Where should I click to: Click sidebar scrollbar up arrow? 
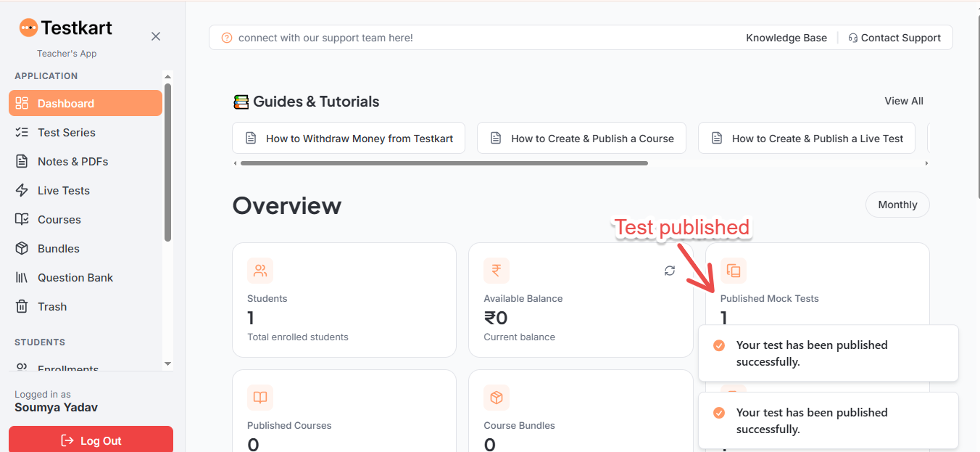coord(167,76)
